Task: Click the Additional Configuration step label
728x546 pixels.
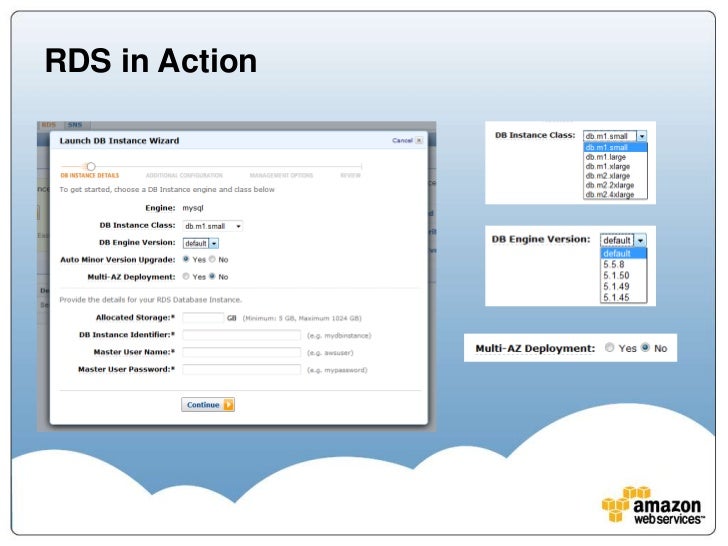Action: [x=184, y=176]
